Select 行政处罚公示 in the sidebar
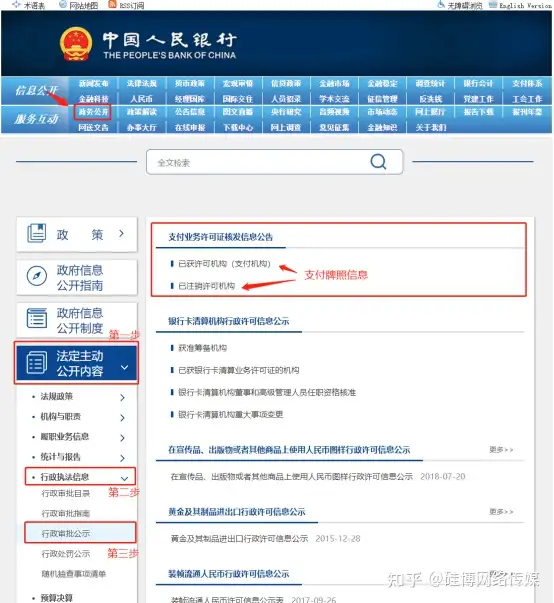554x603 pixels. coord(66,554)
